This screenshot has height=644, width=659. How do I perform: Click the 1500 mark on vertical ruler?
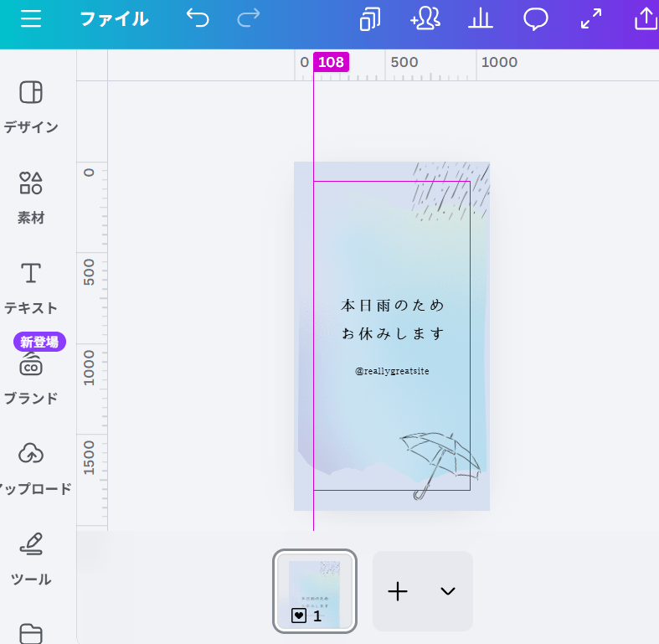pos(89,458)
